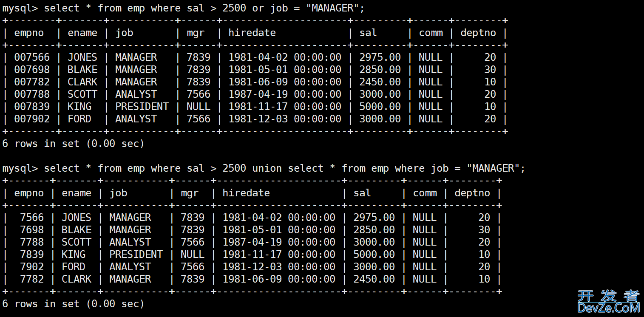Image resolution: width=644 pixels, height=317 pixels.
Task: Click salary 2975.00 in the first table
Action: tap(380, 57)
